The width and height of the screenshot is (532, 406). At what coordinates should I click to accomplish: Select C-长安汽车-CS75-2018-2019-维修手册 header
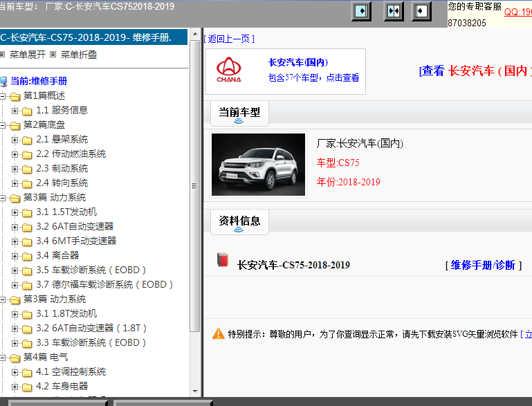(93, 37)
